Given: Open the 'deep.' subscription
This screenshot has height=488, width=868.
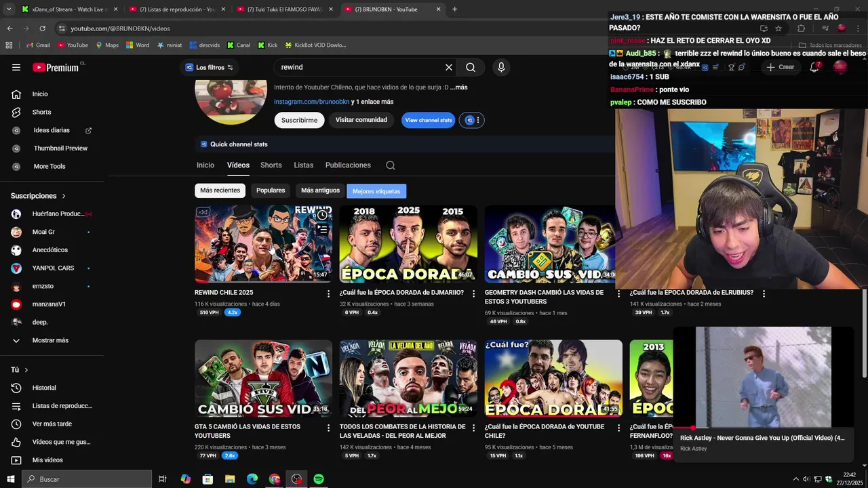Looking at the screenshot, I should (39, 322).
